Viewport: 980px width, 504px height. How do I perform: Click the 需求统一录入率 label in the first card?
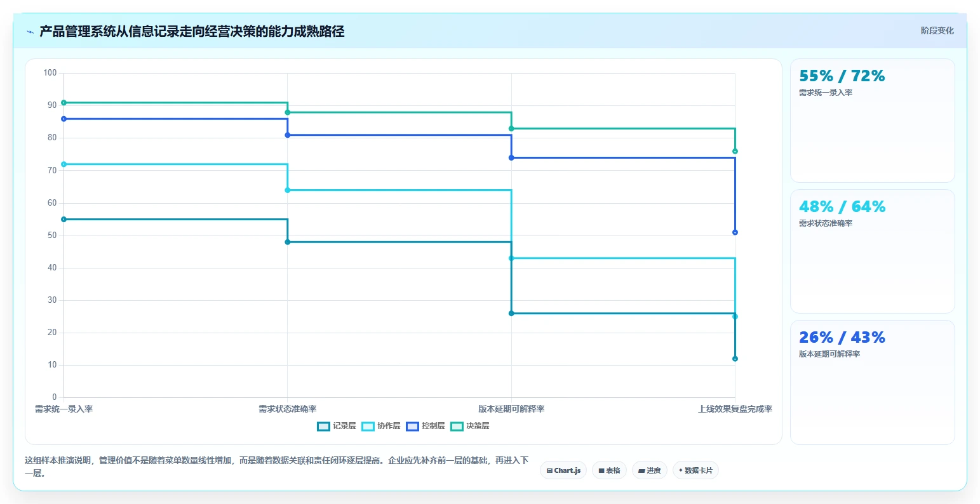tap(826, 93)
